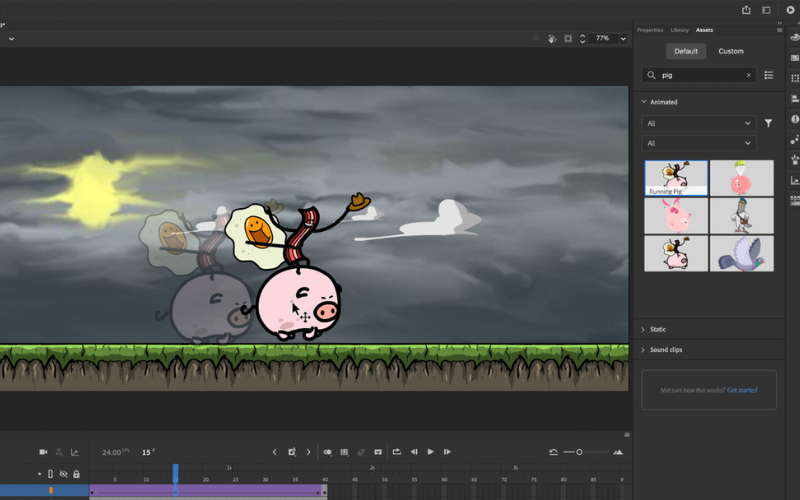Click the filter funnel icon in Assets
800x500 pixels.
coord(768,123)
